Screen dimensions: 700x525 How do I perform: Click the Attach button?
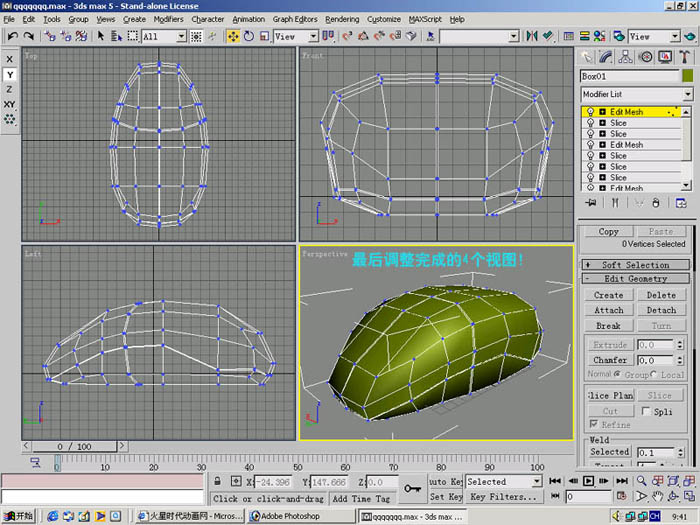[x=608, y=310]
